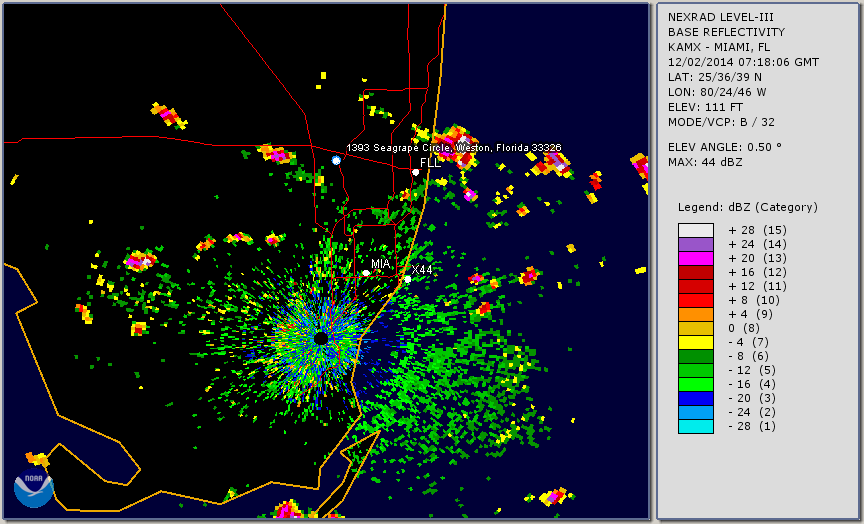
Task: Click the ELEV ANGLE: 0.50 ° text
Action: pos(725,147)
